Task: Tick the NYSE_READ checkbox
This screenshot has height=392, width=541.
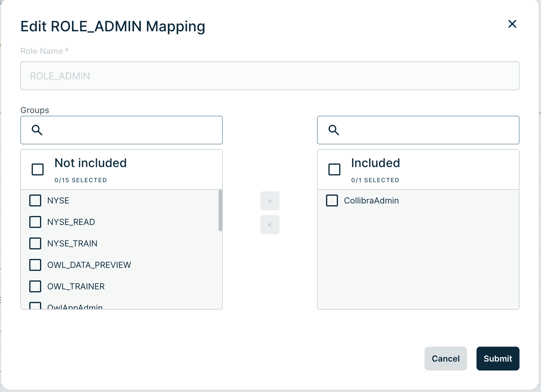Action: point(35,222)
